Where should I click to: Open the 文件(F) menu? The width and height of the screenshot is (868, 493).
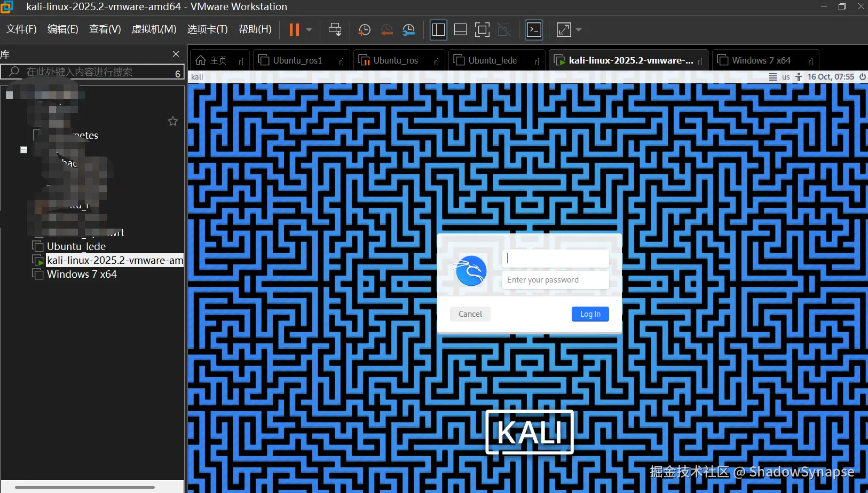[21, 29]
